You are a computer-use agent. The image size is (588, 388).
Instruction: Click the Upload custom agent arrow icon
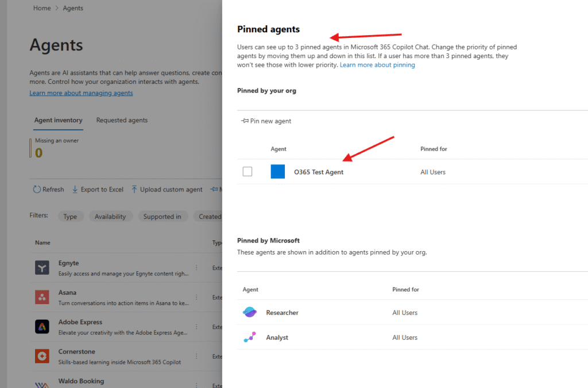click(134, 189)
